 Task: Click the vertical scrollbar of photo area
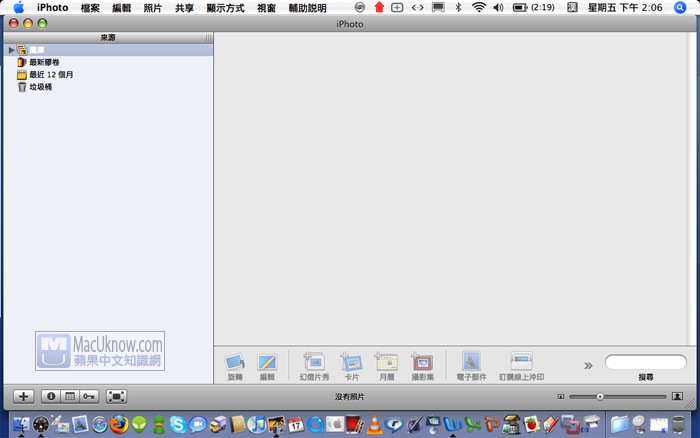[692, 188]
